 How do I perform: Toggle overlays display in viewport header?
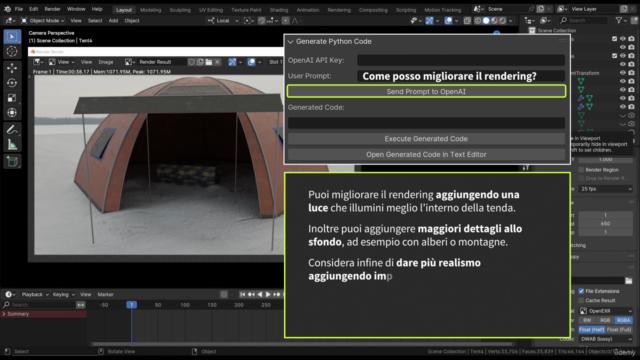tap(448, 20)
